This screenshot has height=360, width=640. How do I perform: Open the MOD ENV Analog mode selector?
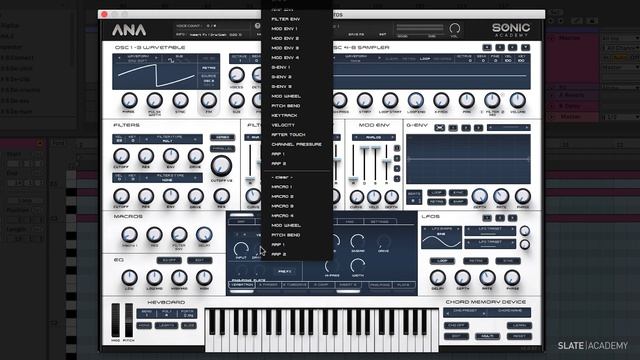[373, 138]
